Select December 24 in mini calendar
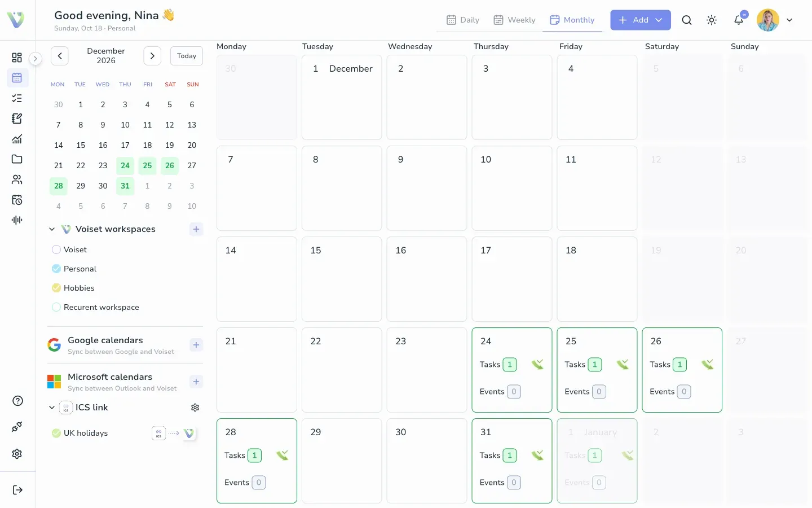Viewport: 812px width, 508px height. pyautogui.click(x=125, y=165)
